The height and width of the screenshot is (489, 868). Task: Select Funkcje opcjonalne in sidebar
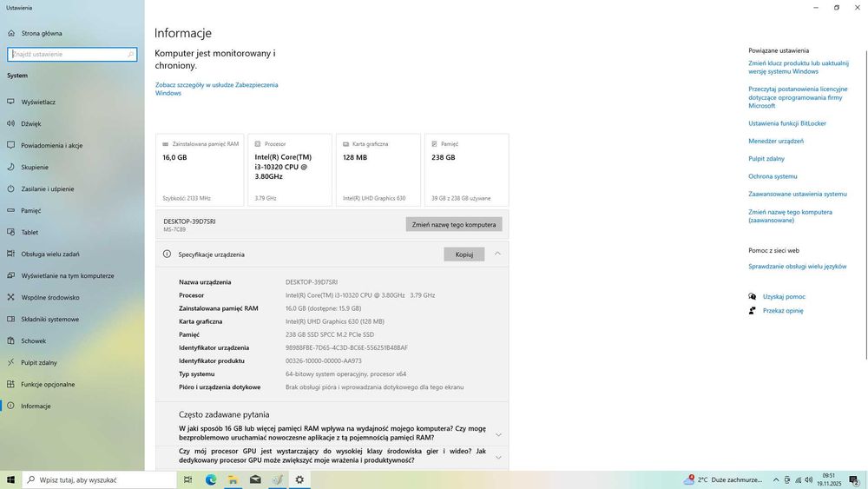coord(48,384)
